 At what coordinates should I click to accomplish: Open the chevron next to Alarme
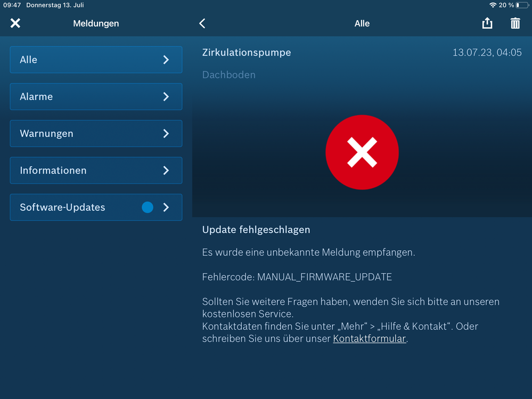166,96
